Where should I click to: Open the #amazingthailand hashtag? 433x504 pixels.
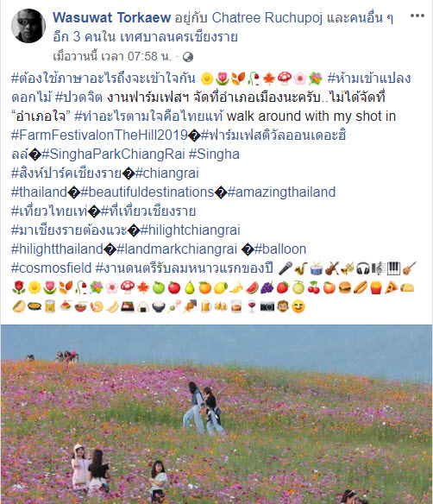281,192
